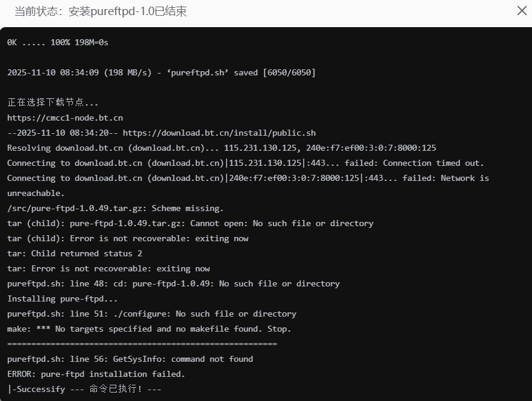The width and height of the screenshot is (532, 401).
Task: Select the 'GetSysInfo: command not found' line
Action: point(130,359)
